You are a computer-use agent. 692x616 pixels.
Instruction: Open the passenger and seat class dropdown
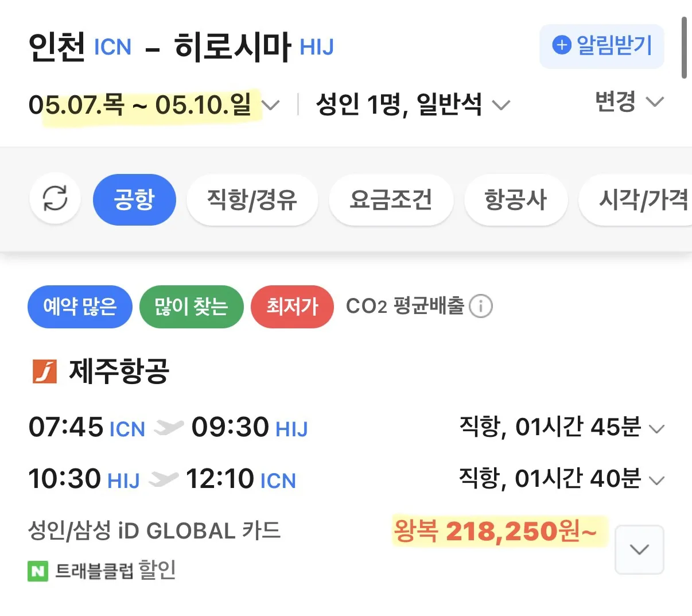coord(412,105)
